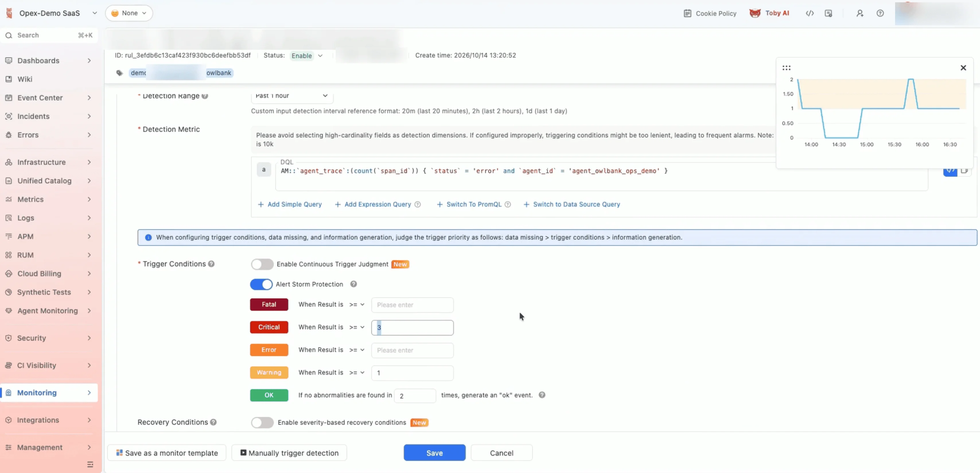Click Add Simple Query link

pyautogui.click(x=290, y=204)
